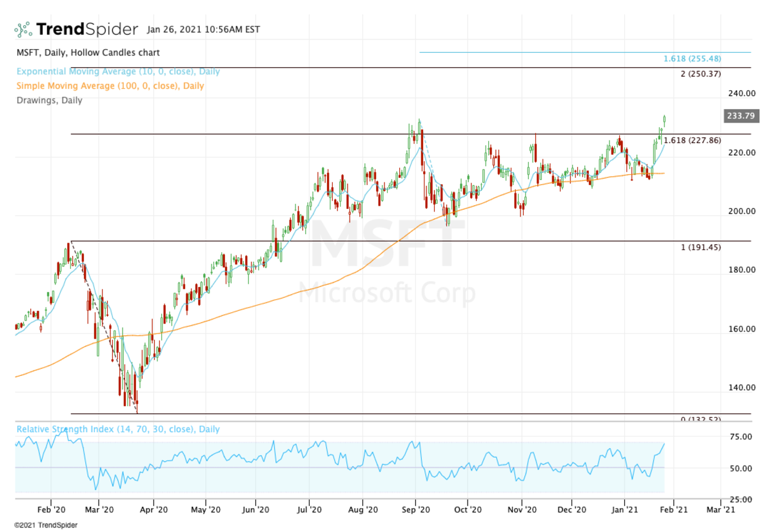
Task: Click the Jul '20 date axis label
Action: click(x=309, y=509)
